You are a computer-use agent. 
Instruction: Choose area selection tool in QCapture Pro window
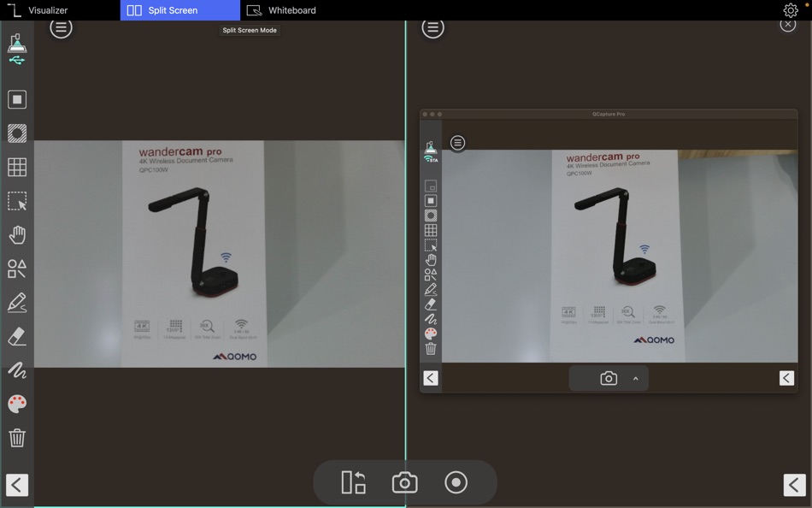[x=430, y=245]
